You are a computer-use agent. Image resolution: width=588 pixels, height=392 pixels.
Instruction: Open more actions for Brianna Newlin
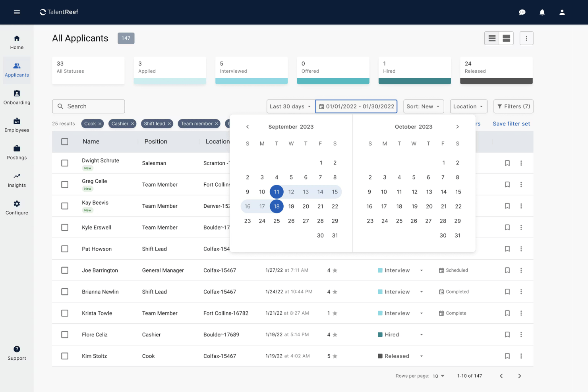point(521,292)
